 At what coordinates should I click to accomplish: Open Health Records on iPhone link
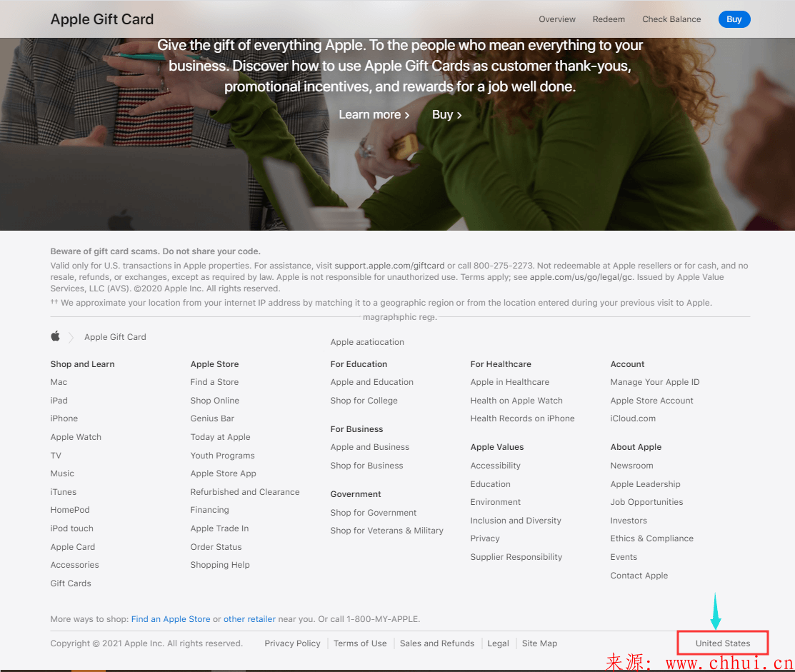pos(522,418)
